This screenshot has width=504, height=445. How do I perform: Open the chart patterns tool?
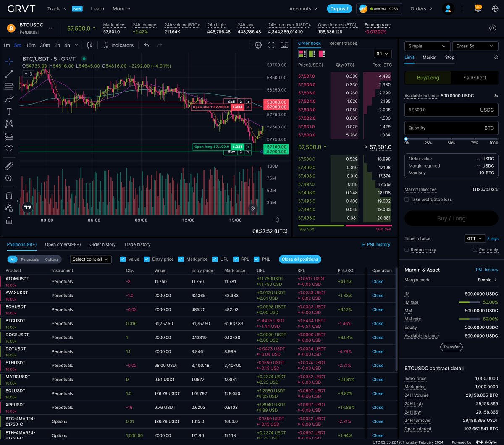click(9, 124)
